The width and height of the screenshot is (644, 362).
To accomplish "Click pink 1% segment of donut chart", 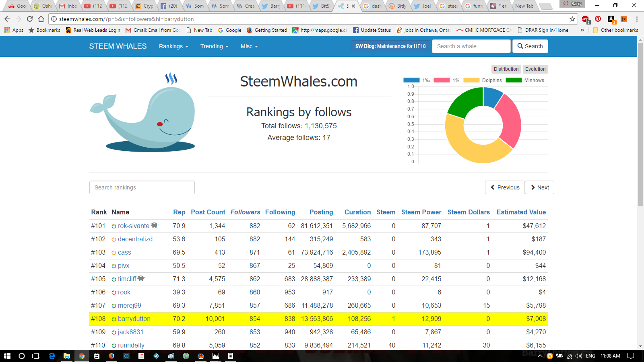I will pyautogui.click(x=511, y=123).
